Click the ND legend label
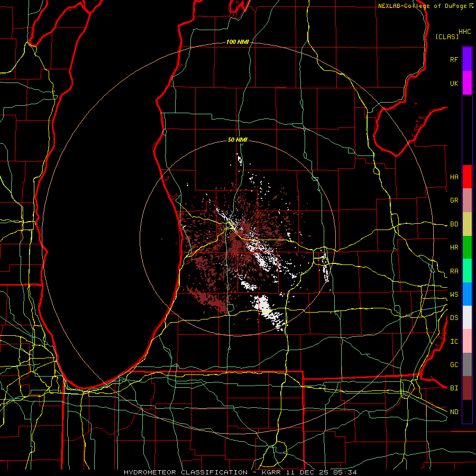476x476 pixels. (x=454, y=411)
